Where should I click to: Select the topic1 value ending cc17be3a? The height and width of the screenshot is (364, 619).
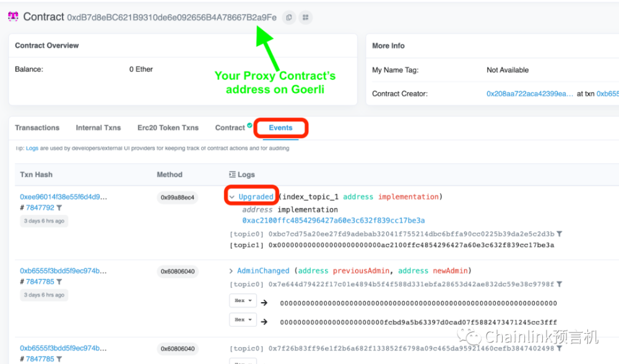point(412,245)
